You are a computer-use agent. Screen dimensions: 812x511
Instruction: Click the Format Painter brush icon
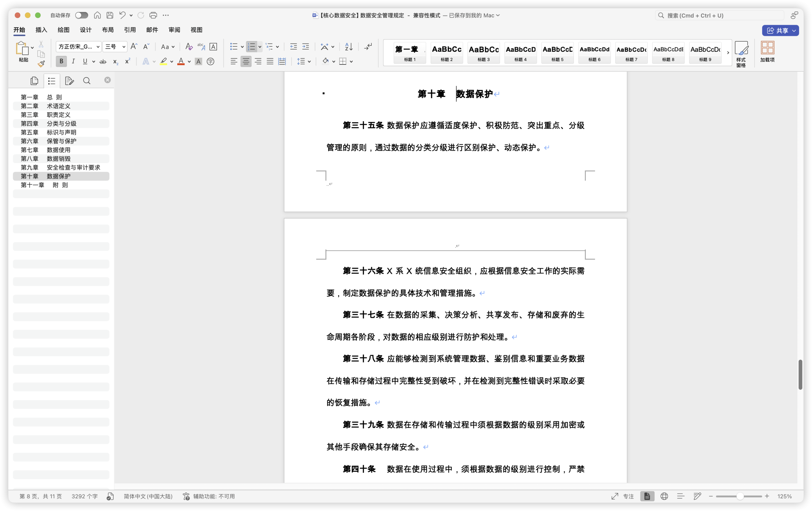41,64
